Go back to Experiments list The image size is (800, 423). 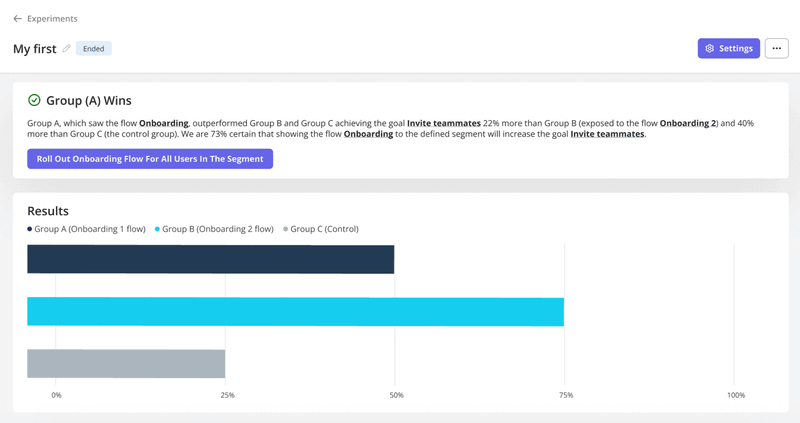tap(51, 19)
